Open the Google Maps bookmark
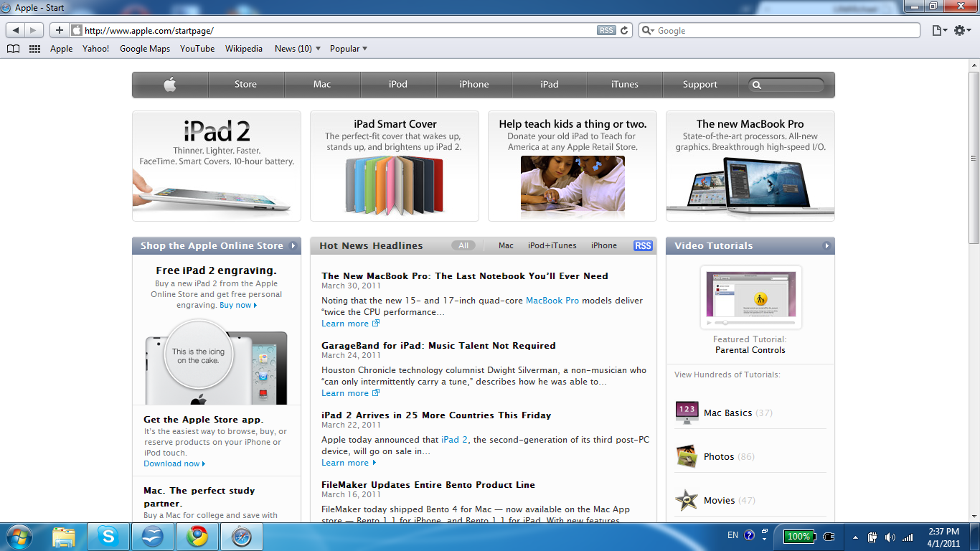The image size is (980, 551). pos(145,49)
